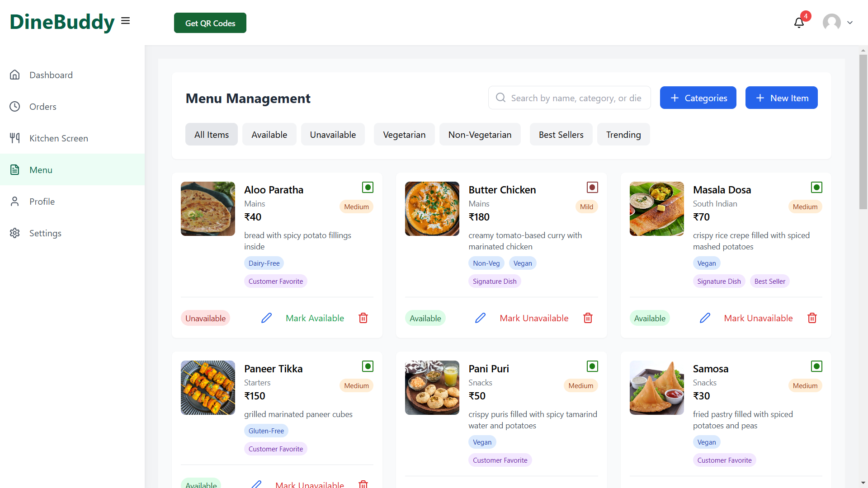Delete Butter Chicken with trash icon
Viewport: 868px width, 488px height.
point(588,318)
